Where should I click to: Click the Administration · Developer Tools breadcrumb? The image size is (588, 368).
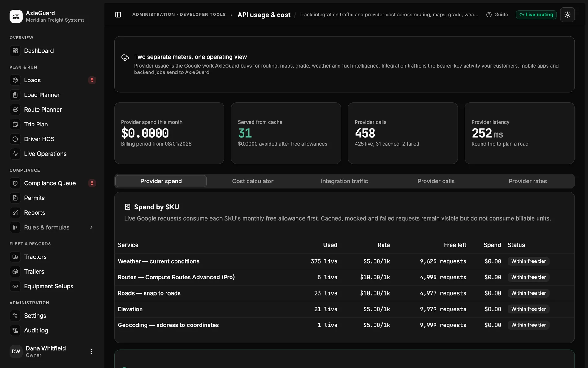pyautogui.click(x=179, y=15)
